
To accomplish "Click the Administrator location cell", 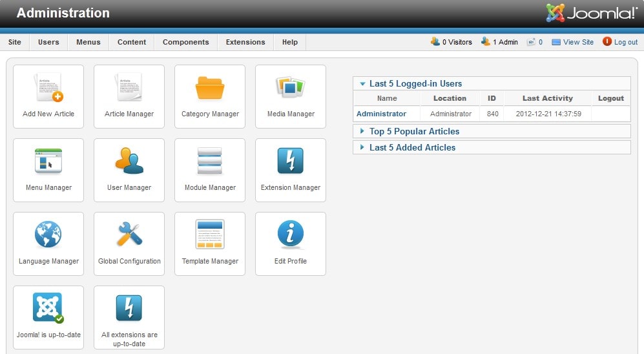I will click(x=451, y=114).
